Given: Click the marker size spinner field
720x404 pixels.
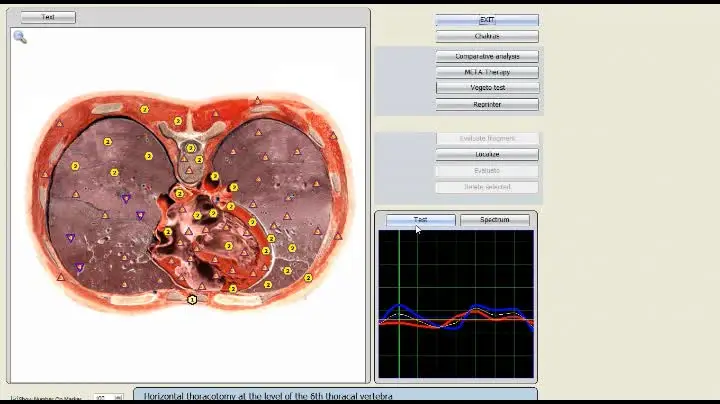Looking at the screenshot, I should pyautogui.click(x=108, y=398).
